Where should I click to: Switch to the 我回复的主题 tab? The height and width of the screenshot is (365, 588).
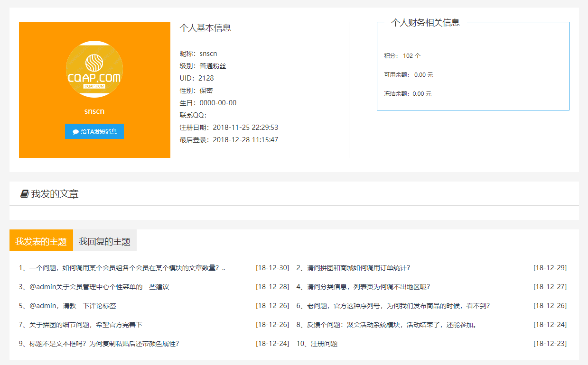click(x=104, y=241)
